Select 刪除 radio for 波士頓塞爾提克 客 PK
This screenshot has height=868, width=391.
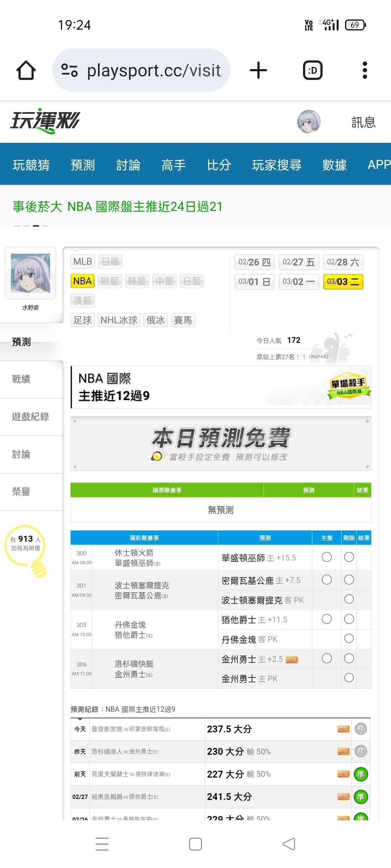[349, 599]
